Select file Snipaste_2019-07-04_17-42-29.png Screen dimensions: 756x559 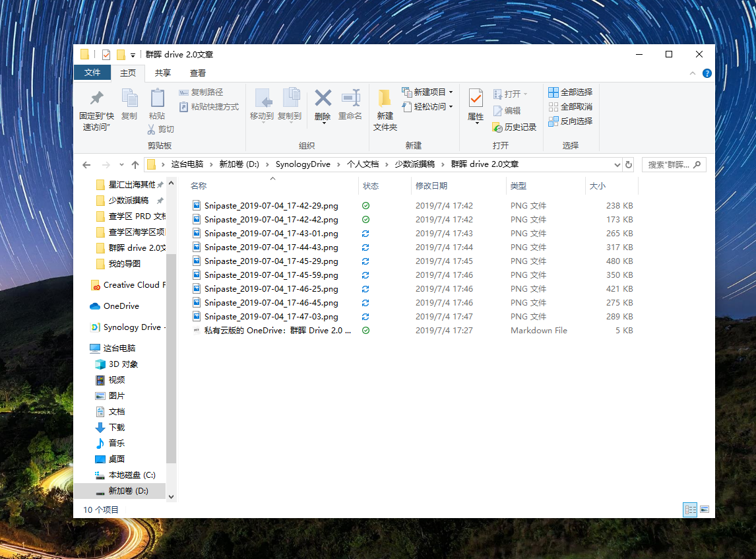pos(271,205)
